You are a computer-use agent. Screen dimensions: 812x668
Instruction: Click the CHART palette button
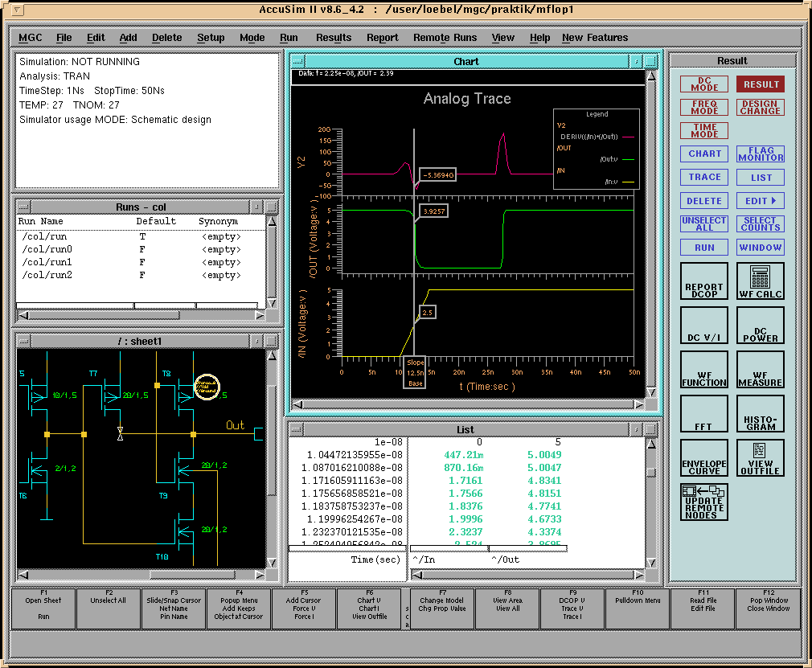pyautogui.click(x=703, y=154)
